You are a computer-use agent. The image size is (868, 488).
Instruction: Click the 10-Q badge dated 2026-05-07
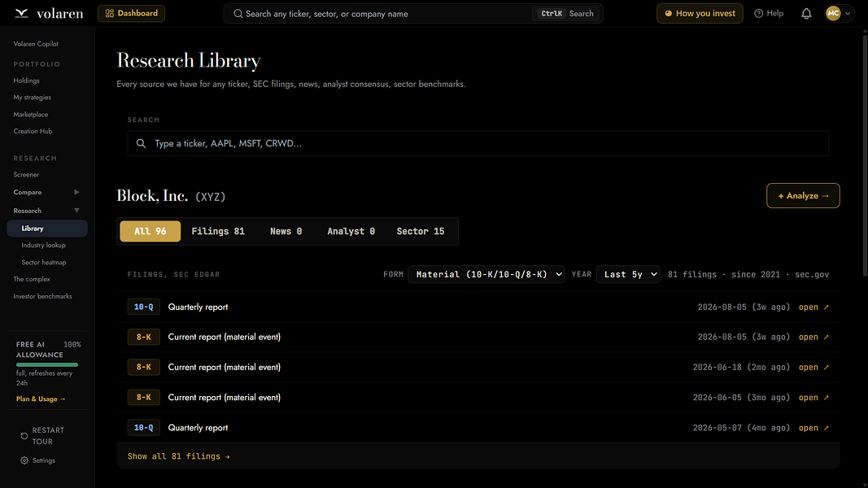pyautogui.click(x=143, y=428)
